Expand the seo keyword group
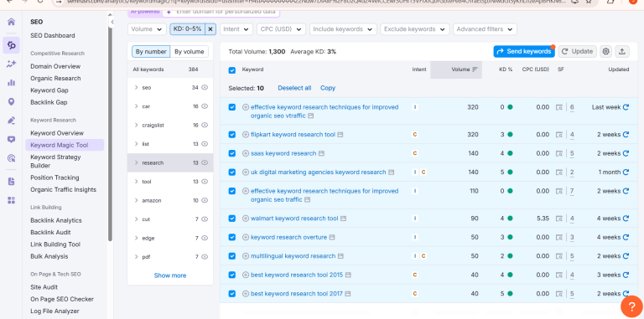The image size is (644, 319). click(137, 87)
